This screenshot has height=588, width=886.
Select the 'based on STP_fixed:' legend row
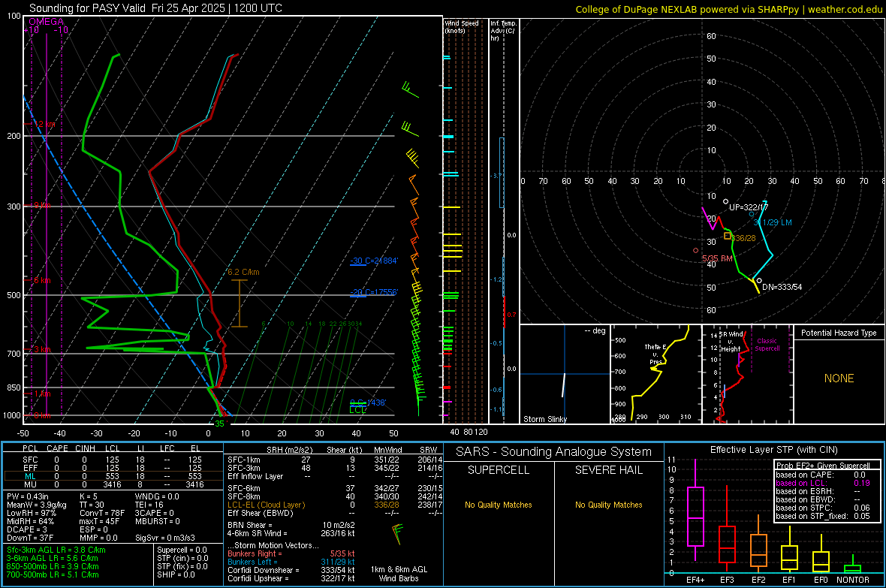(823, 516)
